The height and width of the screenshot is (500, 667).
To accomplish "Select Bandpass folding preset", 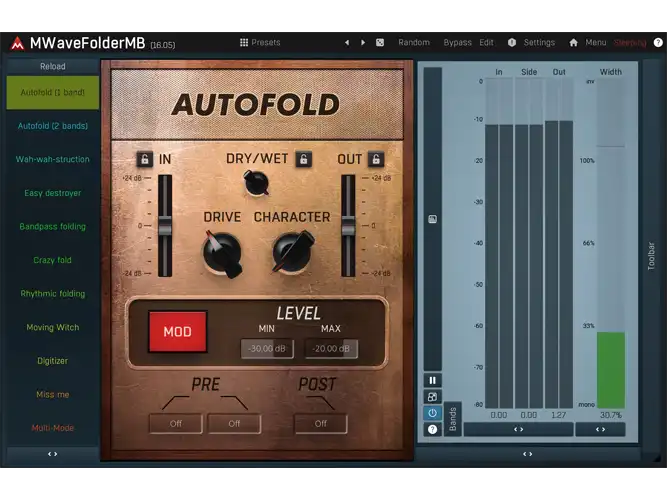I will pos(53,227).
